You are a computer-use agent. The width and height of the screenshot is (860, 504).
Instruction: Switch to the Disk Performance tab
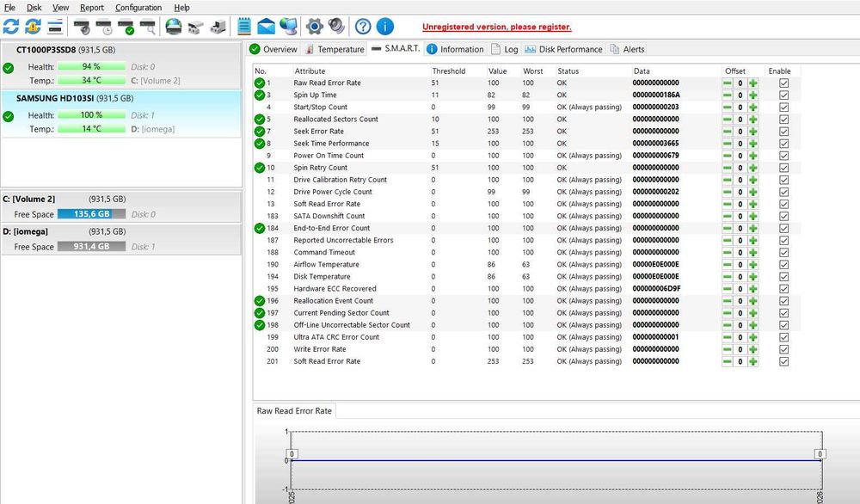click(x=564, y=49)
